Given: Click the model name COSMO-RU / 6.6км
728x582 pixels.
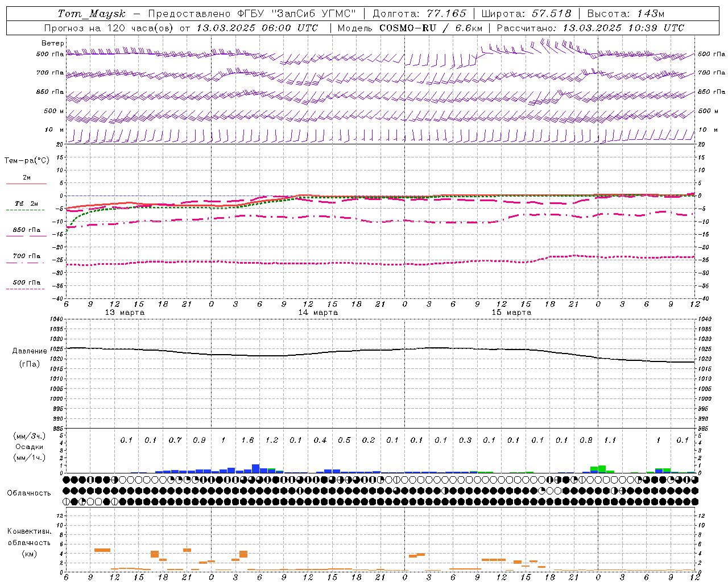Looking at the screenshot, I should (431, 28).
